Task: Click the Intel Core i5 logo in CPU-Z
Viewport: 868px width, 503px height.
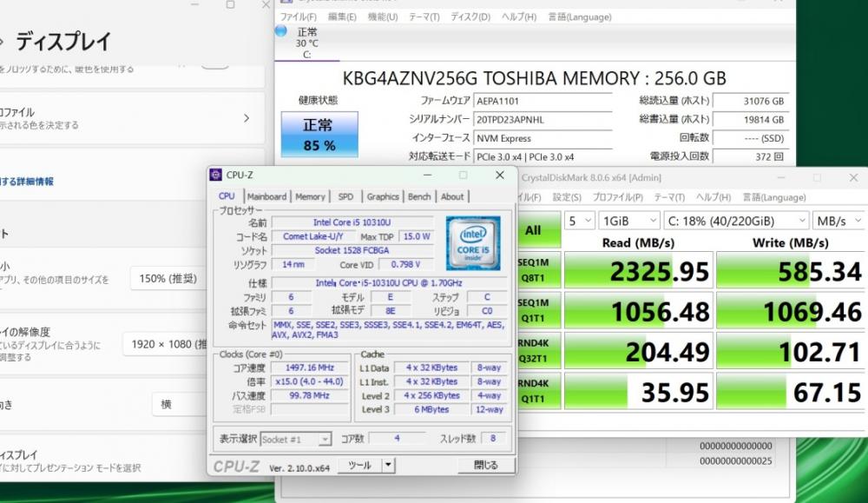Action: (x=473, y=244)
